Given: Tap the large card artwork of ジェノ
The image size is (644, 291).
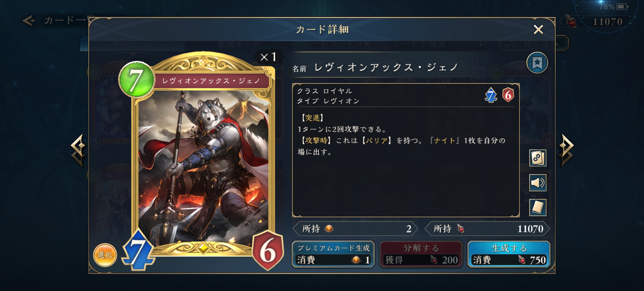Looking at the screenshot, I should point(203,167).
